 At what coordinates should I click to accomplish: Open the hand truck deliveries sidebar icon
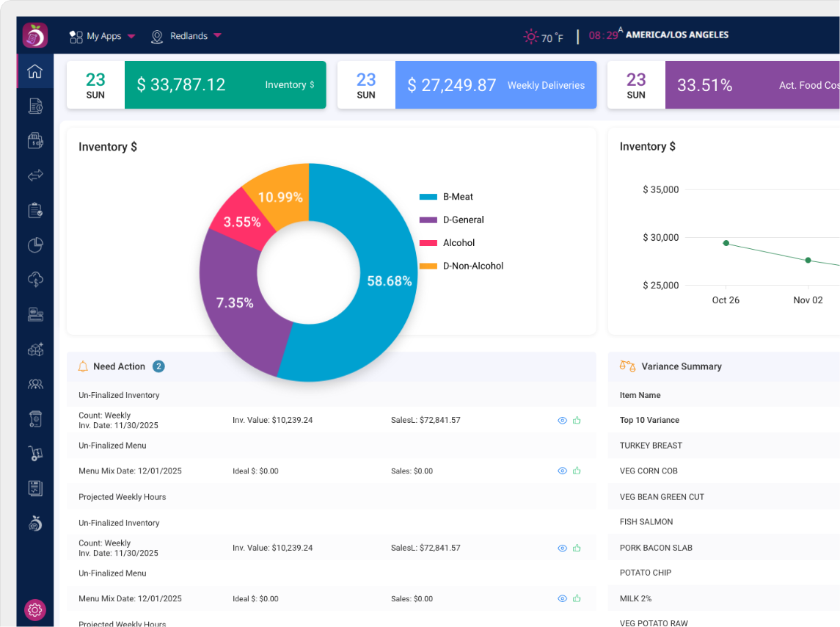click(35, 454)
